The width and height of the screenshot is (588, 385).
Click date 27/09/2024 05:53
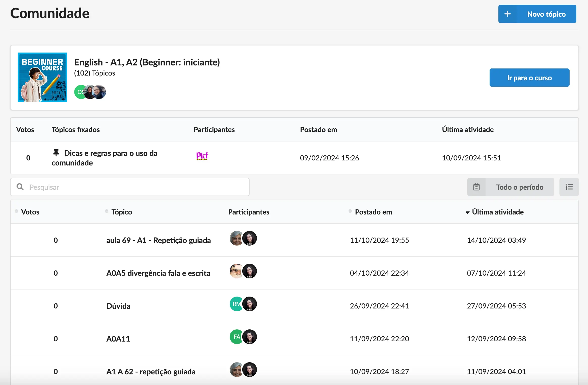pyautogui.click(x=496, y=306)
